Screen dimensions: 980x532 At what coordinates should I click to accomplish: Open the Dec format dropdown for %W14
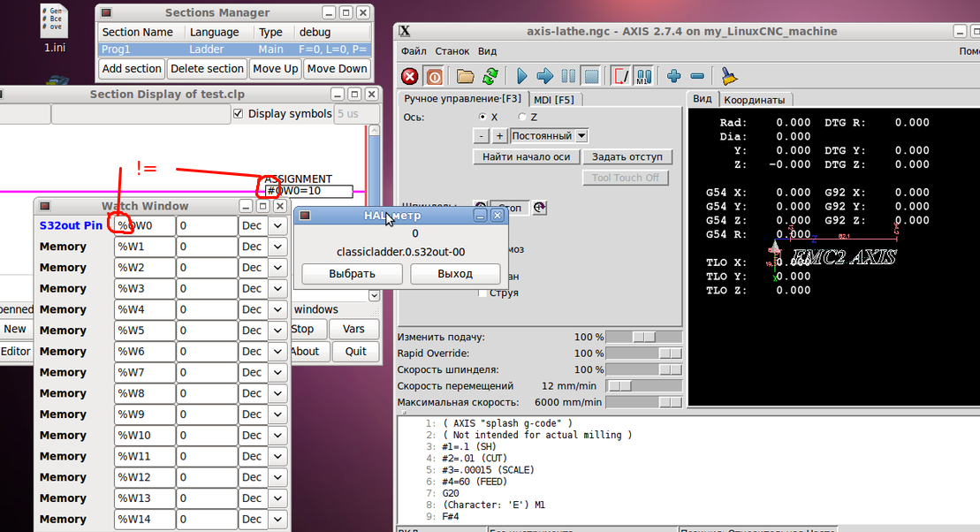pyautogui.click(x=277, y=519)
